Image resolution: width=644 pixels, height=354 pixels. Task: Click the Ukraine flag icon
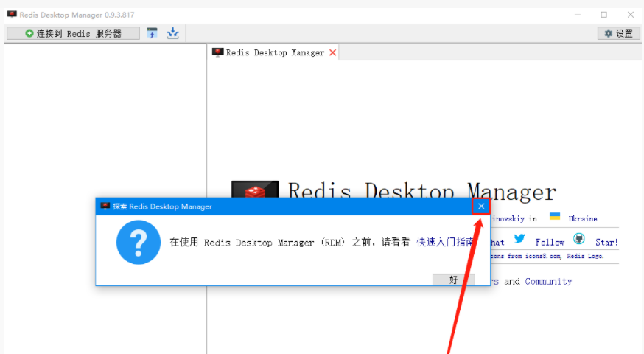[x=555, y=217]
